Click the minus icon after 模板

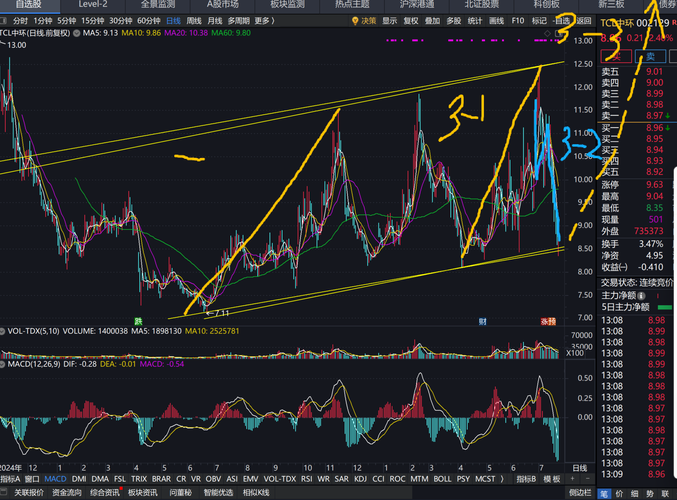(x=587, y=479)
